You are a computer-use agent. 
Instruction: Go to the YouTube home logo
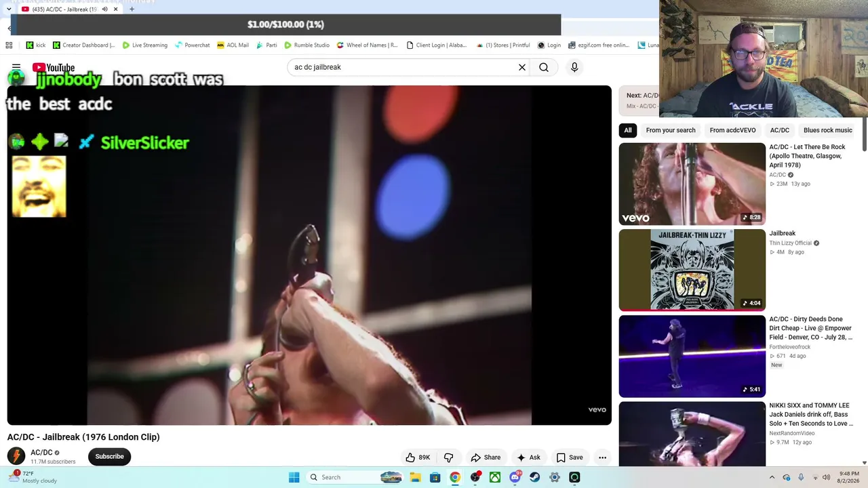tap(54, 68)
